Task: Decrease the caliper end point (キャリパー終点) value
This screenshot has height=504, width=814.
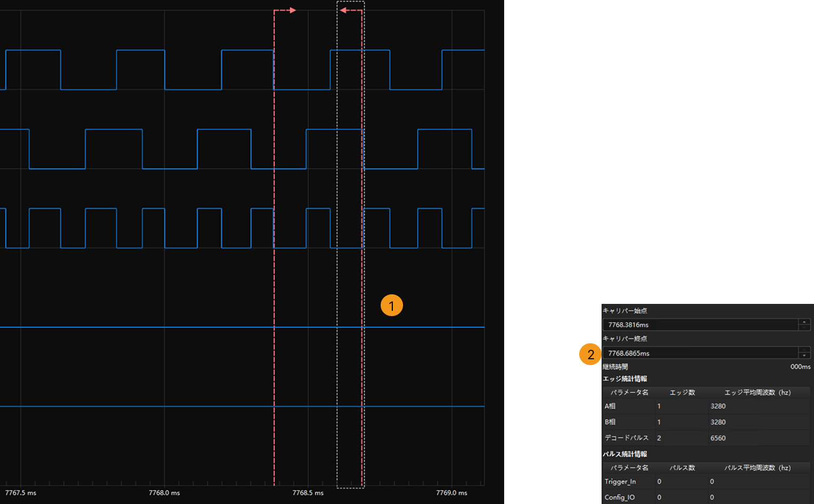Action: click(x=804, y=356)
